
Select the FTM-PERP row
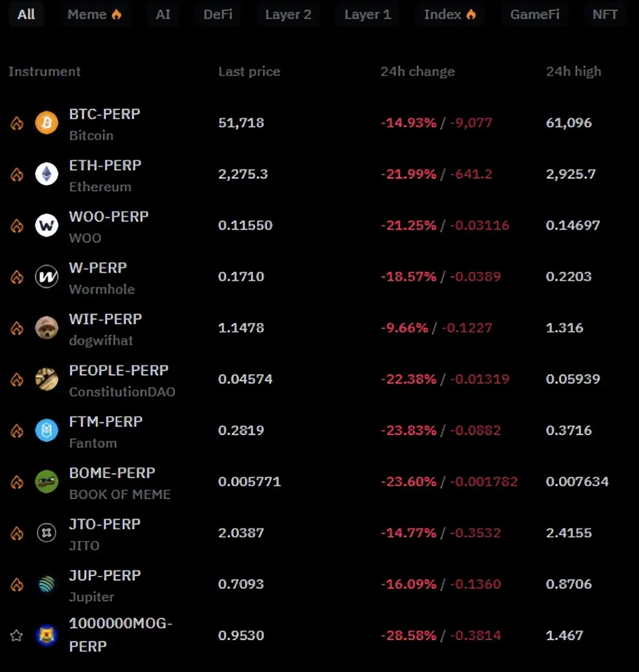[x=105, y=421]
